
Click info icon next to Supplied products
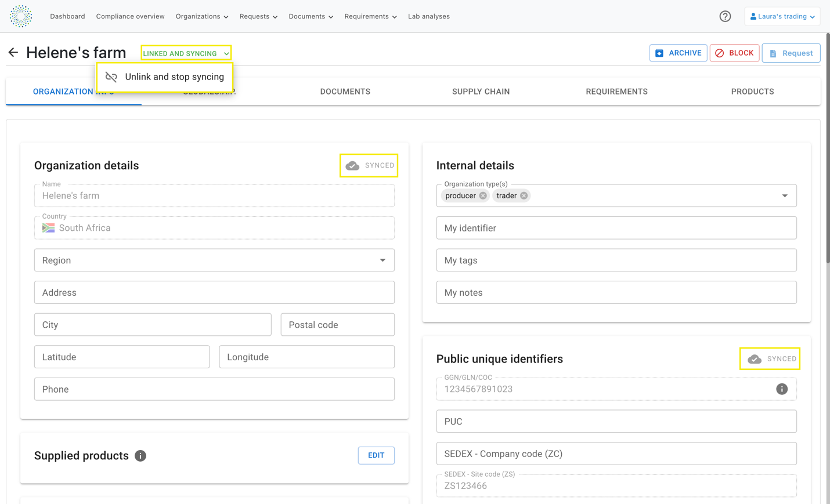(x=140, y=456)
